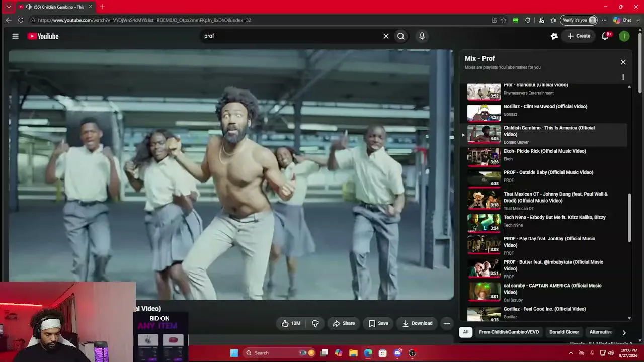644x362 pixels.
Task: Select From ChildishGambinoVEVO chip
Action: click(509, 332)
